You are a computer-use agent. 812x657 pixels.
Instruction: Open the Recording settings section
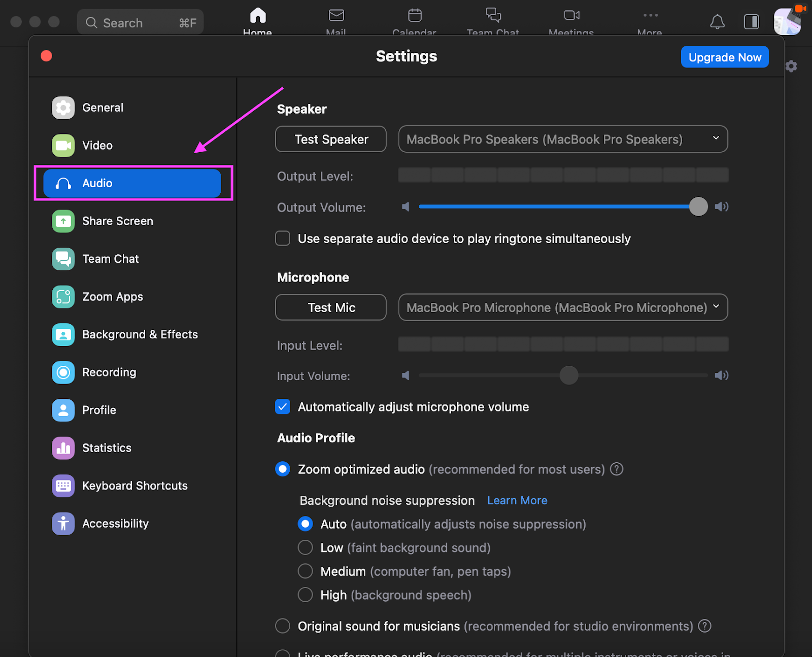(109, 372)
